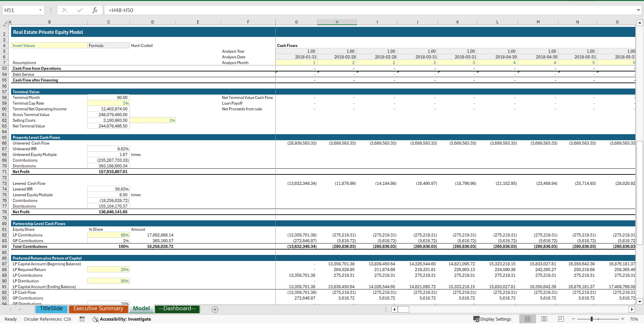The width and height of the screenshot is (644, 324).
Task: Open Page Break Preview icon
Action: (x=560, y=319)
